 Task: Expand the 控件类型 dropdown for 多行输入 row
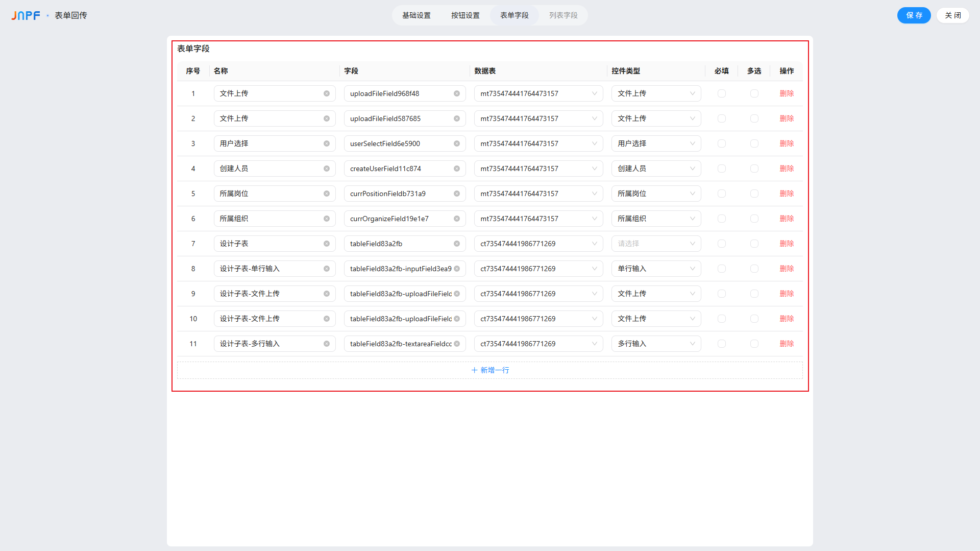655,344
